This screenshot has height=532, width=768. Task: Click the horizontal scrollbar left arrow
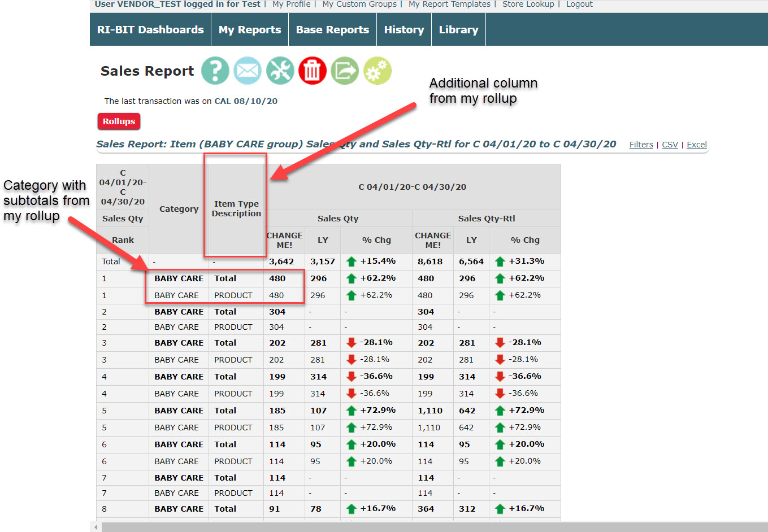pyautogui.click(x=96, y=527)
